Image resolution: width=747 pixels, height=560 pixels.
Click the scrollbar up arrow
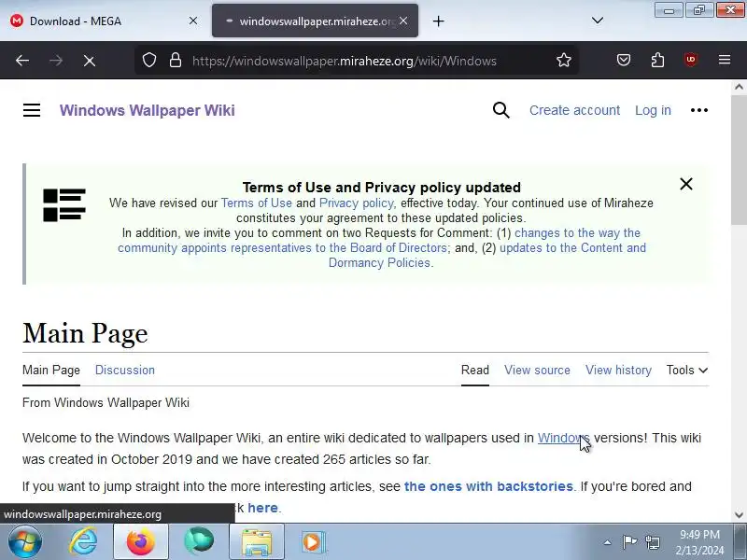[x=739, y=87]
